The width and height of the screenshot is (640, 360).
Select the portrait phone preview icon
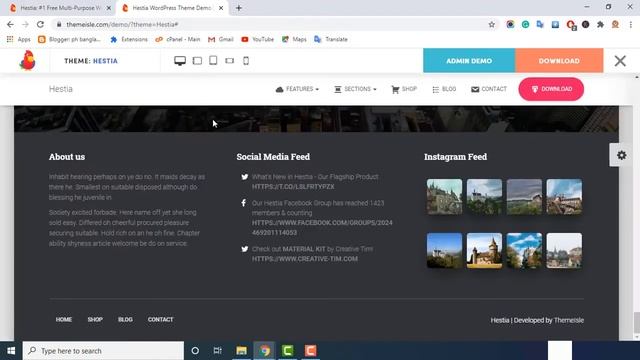(x=246, y=61)
